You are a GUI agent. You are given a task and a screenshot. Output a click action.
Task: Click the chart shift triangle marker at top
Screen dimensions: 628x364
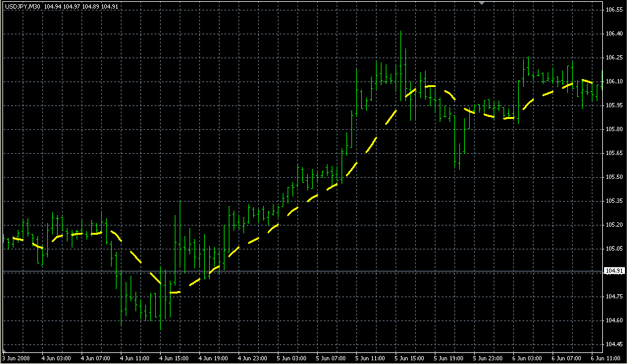click(482, 3)
